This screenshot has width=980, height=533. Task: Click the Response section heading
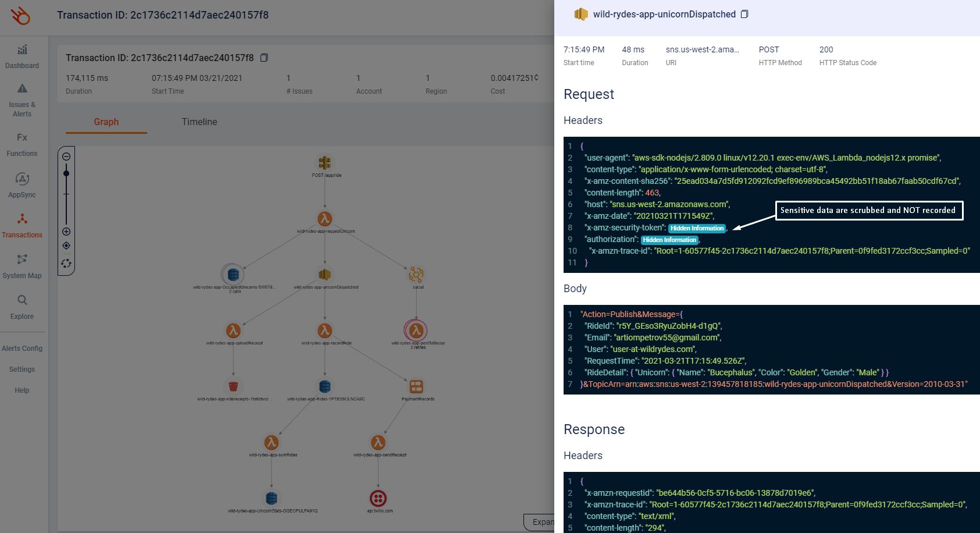594,429
